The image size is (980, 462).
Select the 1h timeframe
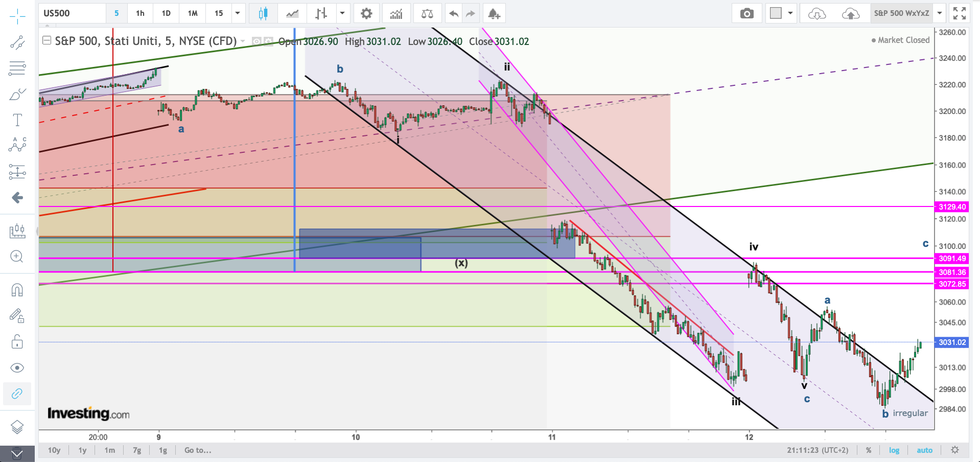coord(140,13)
